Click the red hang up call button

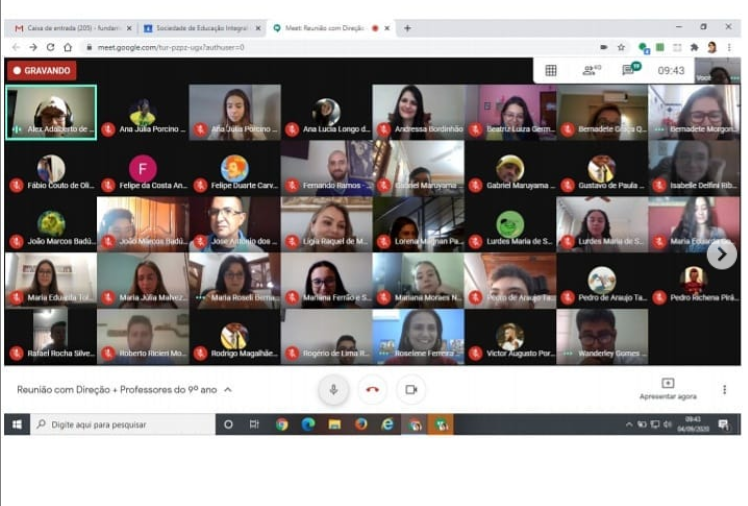[372, 389]
